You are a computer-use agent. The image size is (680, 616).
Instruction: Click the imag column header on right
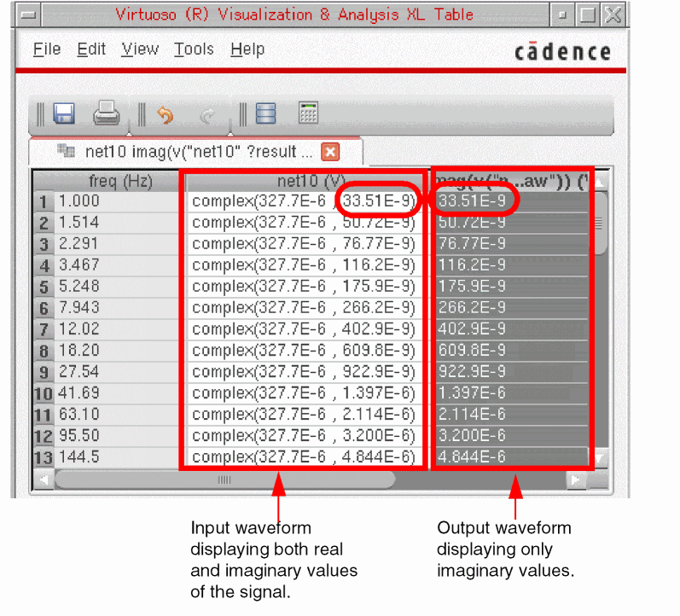512,182
